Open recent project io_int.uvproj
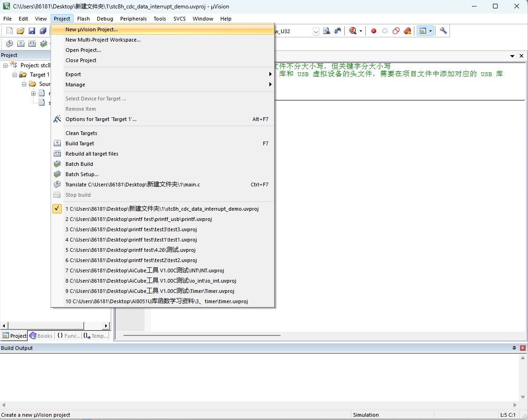The width and height of the screenshot is (528, 420). 163,281
